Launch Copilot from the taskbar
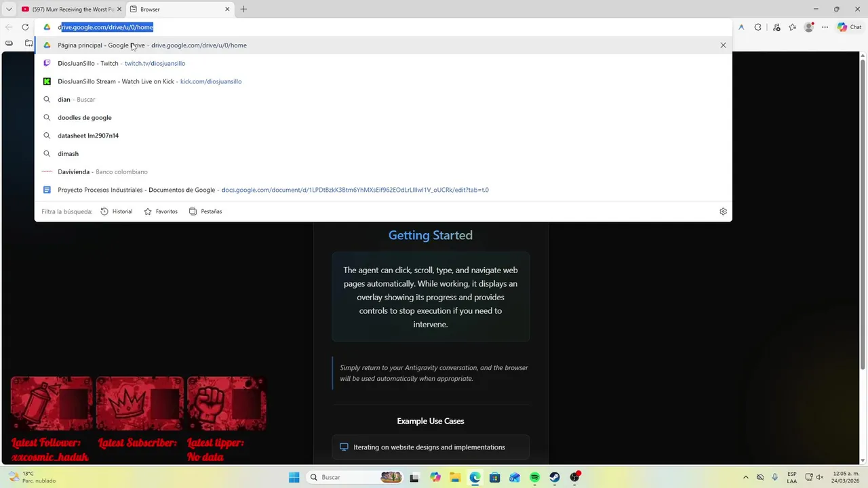Screen dimensions: 868x488 pos(435,477)
